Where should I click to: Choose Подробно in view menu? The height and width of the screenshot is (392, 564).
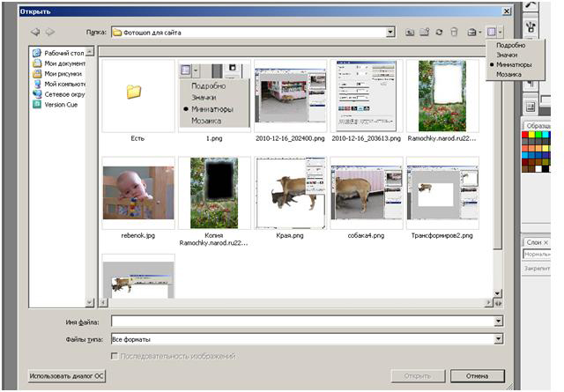click(x=510, y=45)
